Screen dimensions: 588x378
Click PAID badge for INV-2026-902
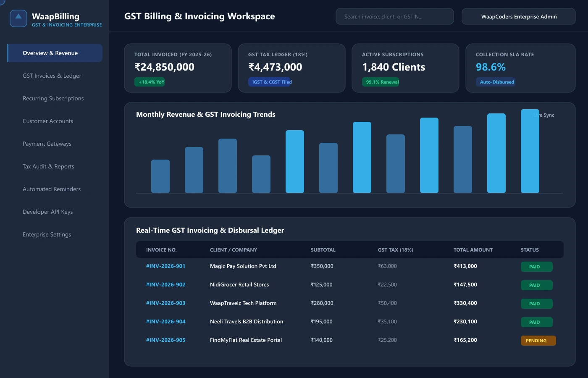click(x=537, y=285)
